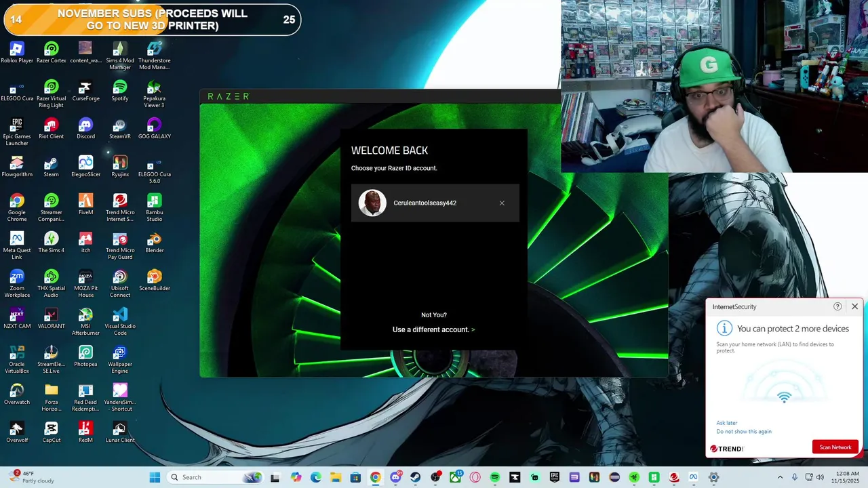Choose Ask later in InternetSecurity popup
Viewport: 868px width, 488px height.
coord(727,423)
